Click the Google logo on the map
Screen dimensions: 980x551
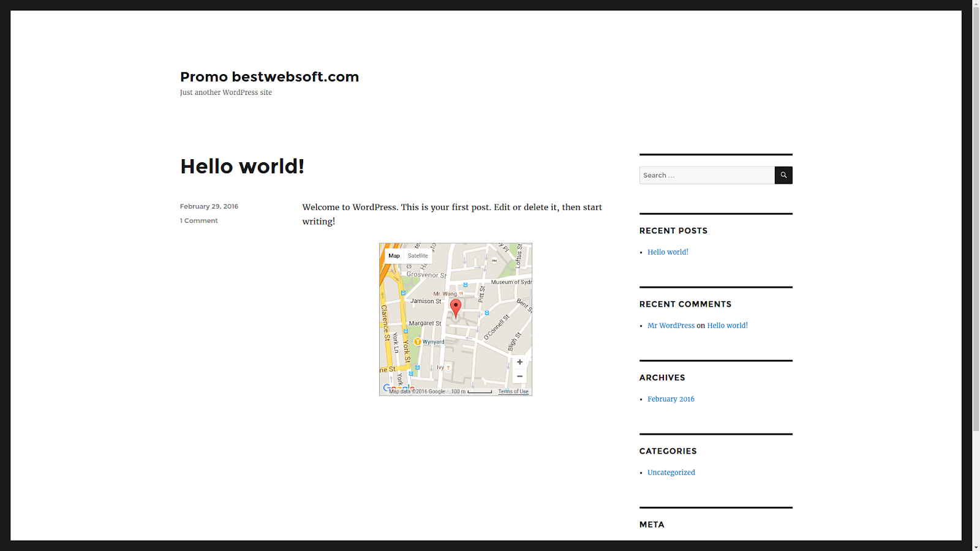coord(399,388)
